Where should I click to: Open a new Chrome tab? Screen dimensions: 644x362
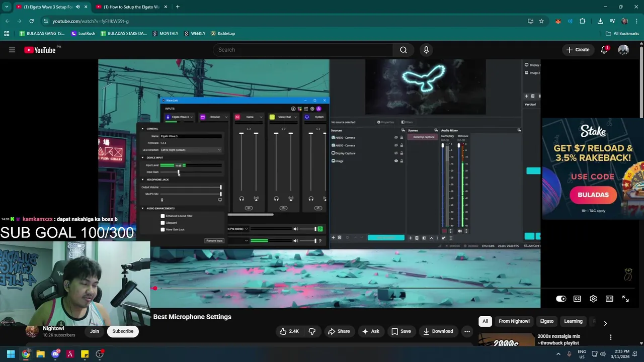click(x=178, y=7)
